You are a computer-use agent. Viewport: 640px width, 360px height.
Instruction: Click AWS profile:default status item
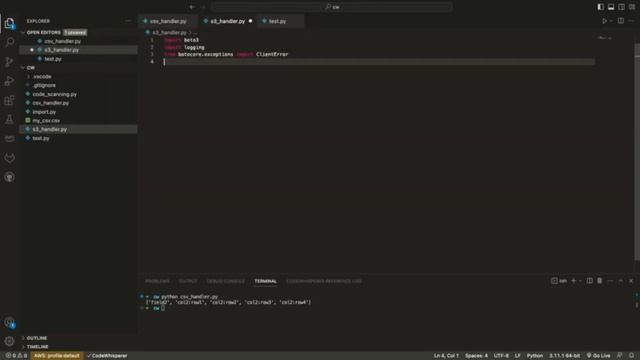click(x=57, y=356)
